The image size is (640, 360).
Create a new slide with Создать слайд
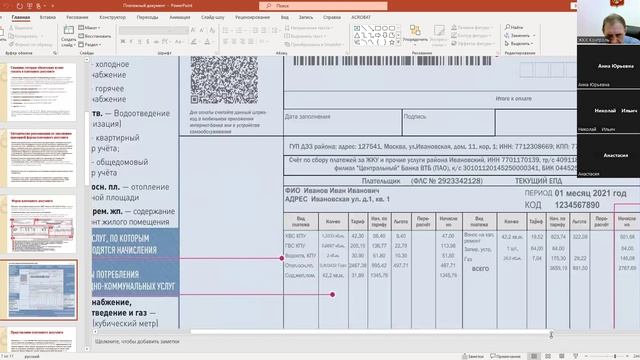68,36
